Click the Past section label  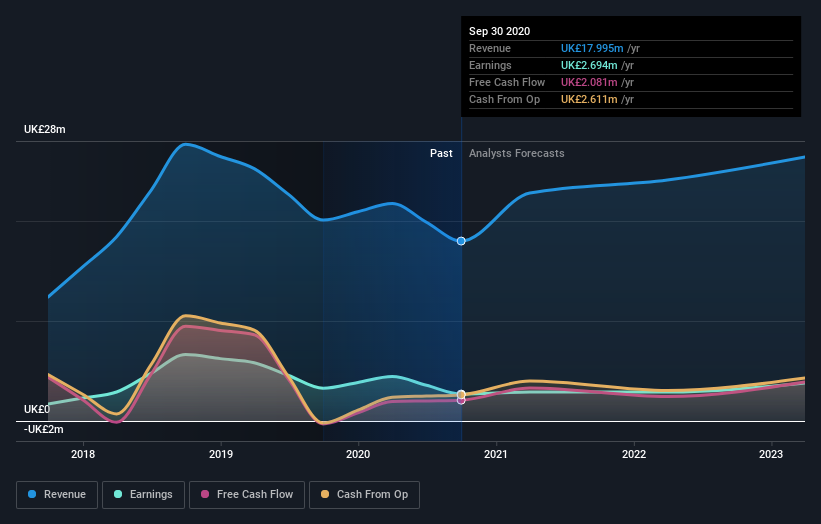click(x=441, y=153)
